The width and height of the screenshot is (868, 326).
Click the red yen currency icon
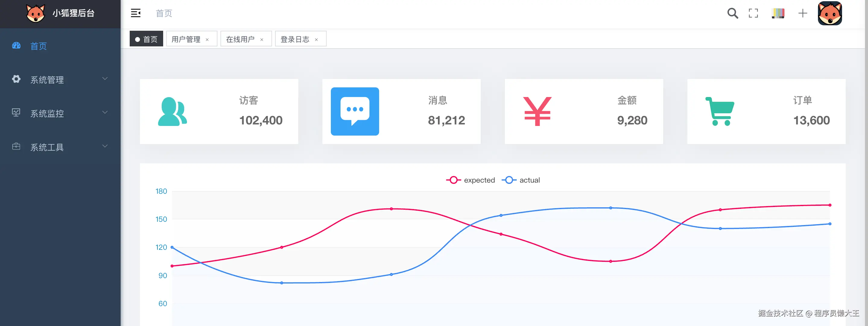tap(537, 111)
